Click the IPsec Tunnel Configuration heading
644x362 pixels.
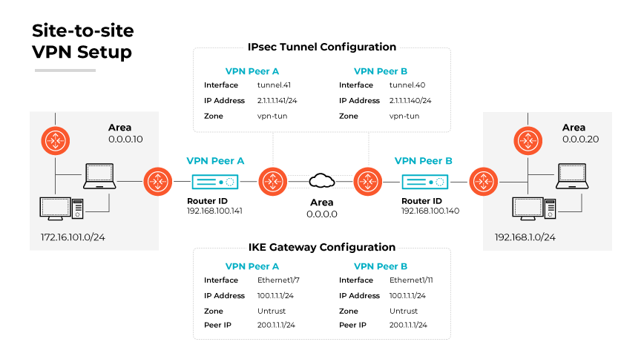[321, 47]
